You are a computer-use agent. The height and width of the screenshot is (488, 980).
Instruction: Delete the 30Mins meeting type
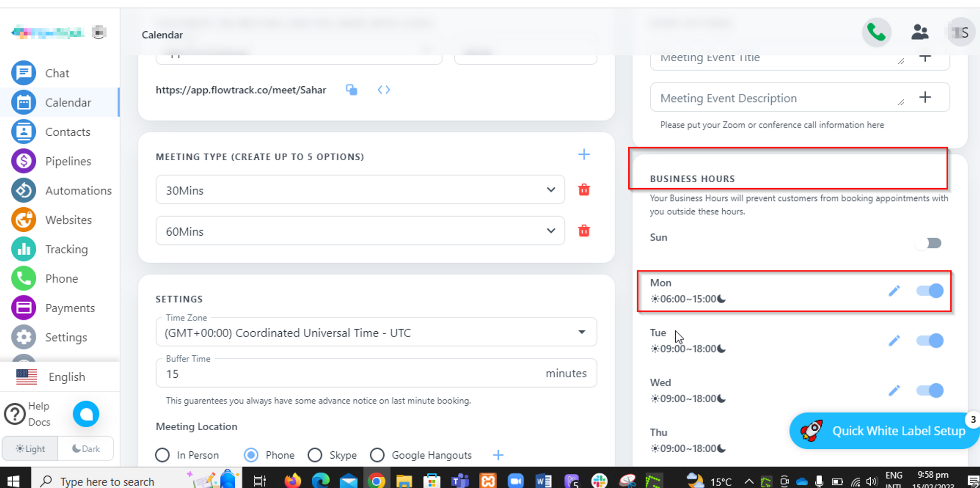coord(584,190)
